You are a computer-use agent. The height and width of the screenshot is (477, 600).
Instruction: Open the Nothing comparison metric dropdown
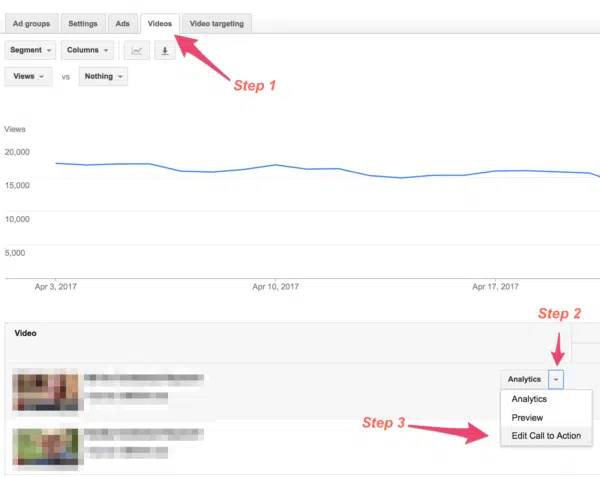point(103,77)
